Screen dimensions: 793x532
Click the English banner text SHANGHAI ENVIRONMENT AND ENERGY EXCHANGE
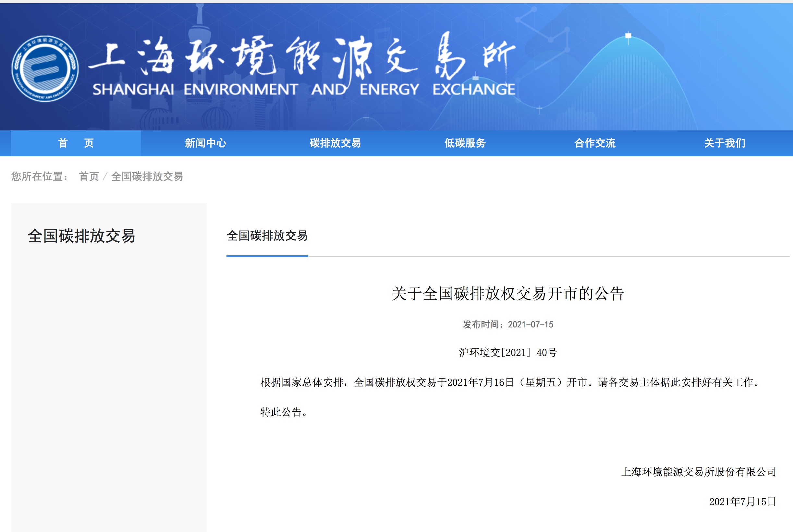pos(304,89)
